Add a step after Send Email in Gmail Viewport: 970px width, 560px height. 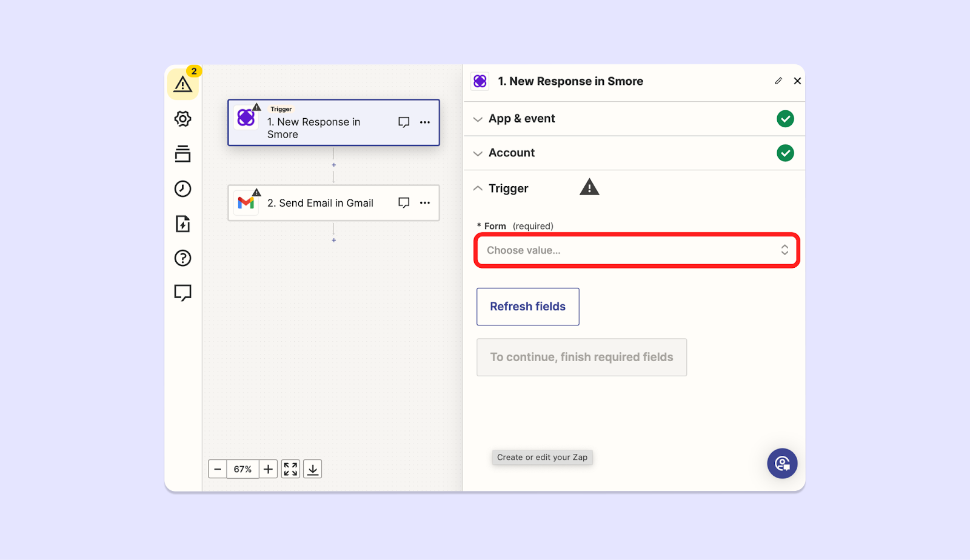333,240
